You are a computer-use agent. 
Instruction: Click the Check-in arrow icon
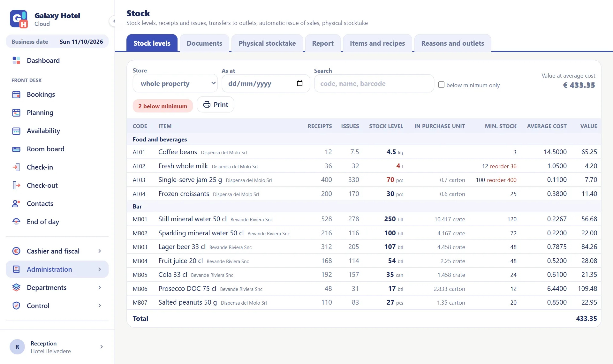(16, 167)
